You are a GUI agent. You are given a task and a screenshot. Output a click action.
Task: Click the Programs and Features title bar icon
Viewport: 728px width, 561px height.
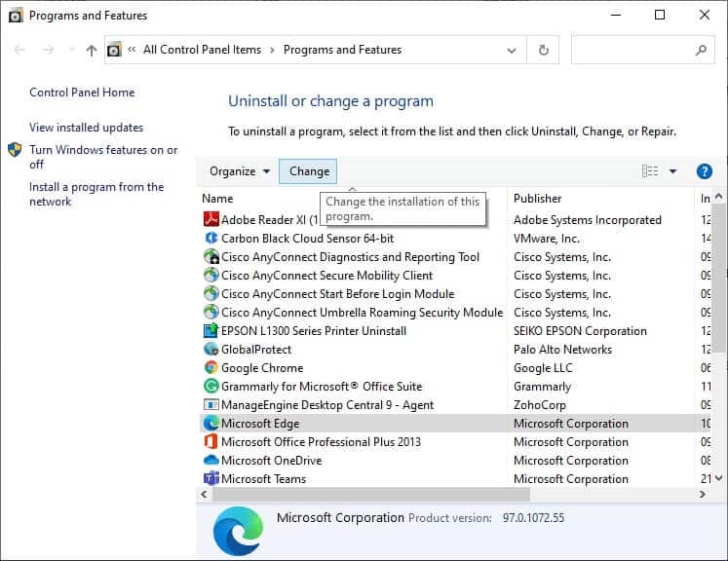(16, 16)
